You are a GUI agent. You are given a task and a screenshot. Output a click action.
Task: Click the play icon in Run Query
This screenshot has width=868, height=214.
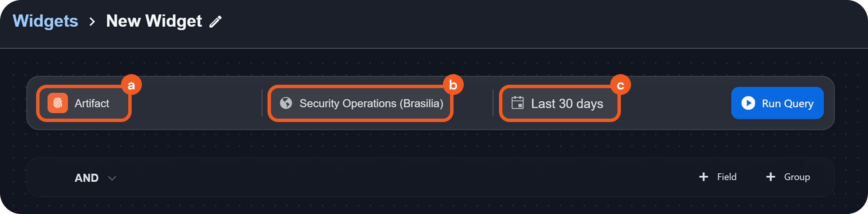coord(748,103)
